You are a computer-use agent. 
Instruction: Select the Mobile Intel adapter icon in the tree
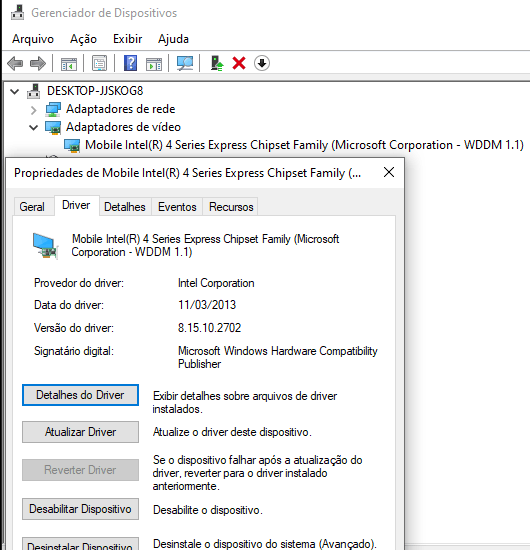72,145
